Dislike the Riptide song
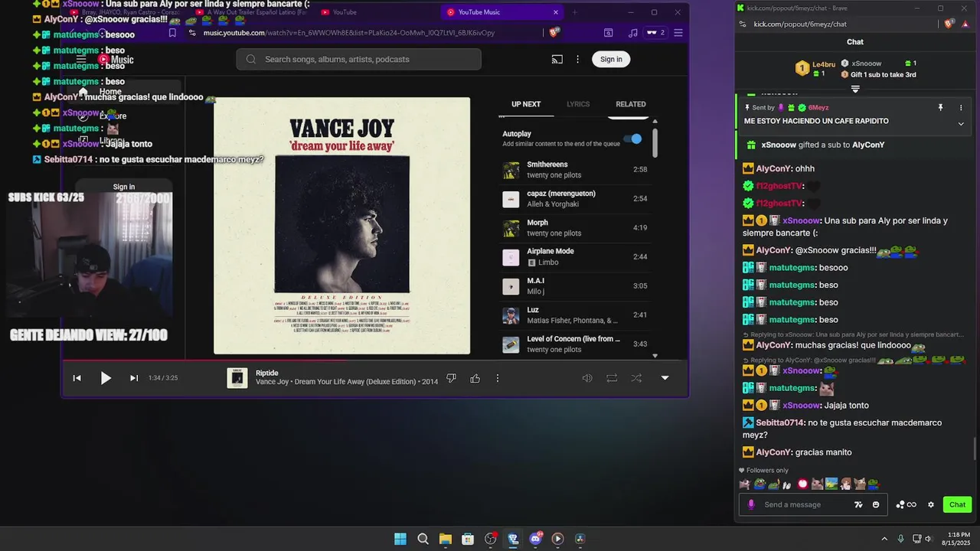 [451, 378]
